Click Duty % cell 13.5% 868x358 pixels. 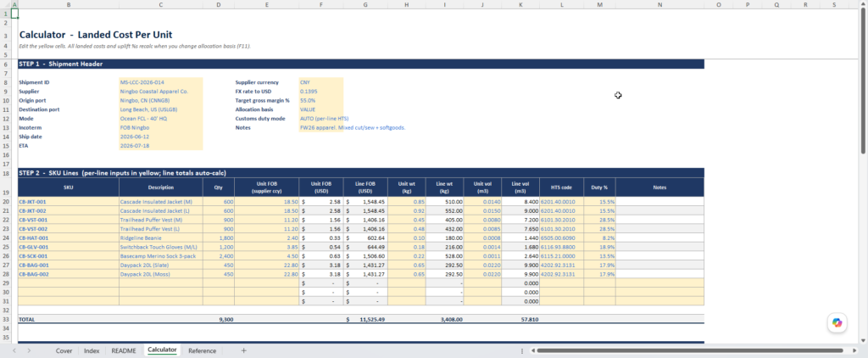599,256
